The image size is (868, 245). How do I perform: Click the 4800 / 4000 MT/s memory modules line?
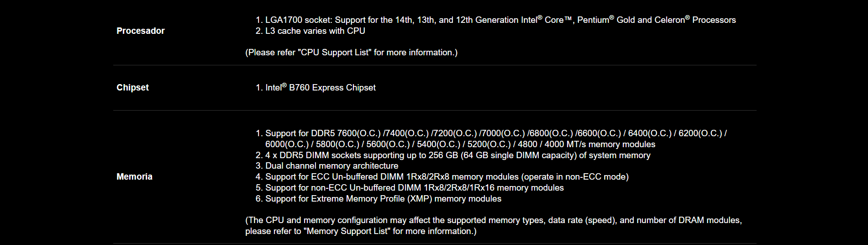point(460,144)
